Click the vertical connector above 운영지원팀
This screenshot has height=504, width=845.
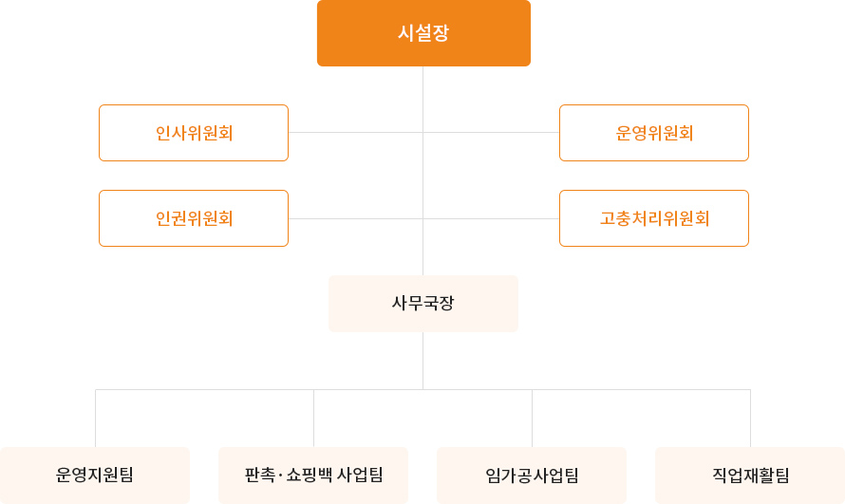point(96,418)
